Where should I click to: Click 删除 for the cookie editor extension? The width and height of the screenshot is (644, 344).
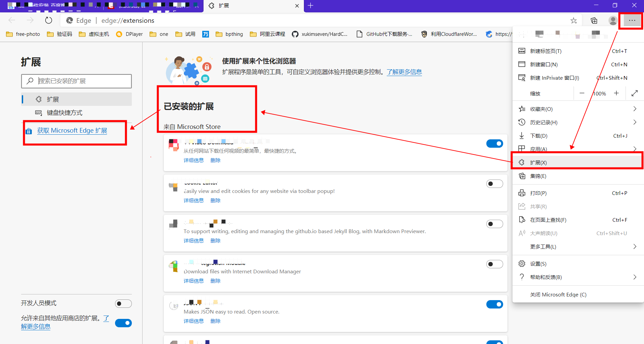tap(215, 201)
